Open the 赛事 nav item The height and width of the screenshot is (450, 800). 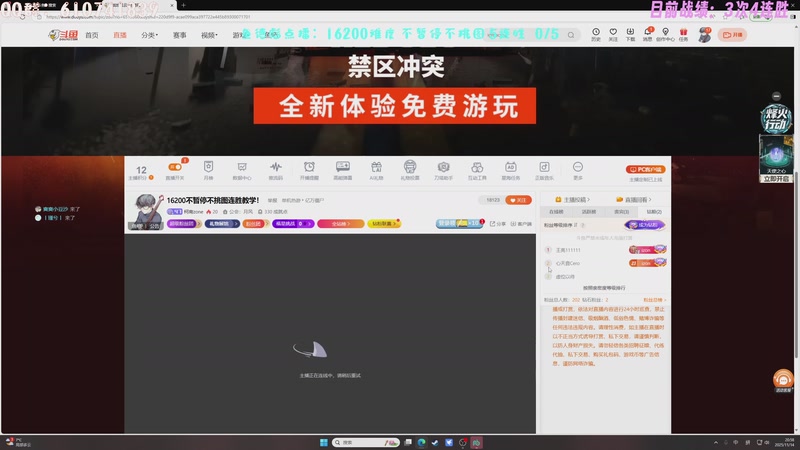[180, 35]
